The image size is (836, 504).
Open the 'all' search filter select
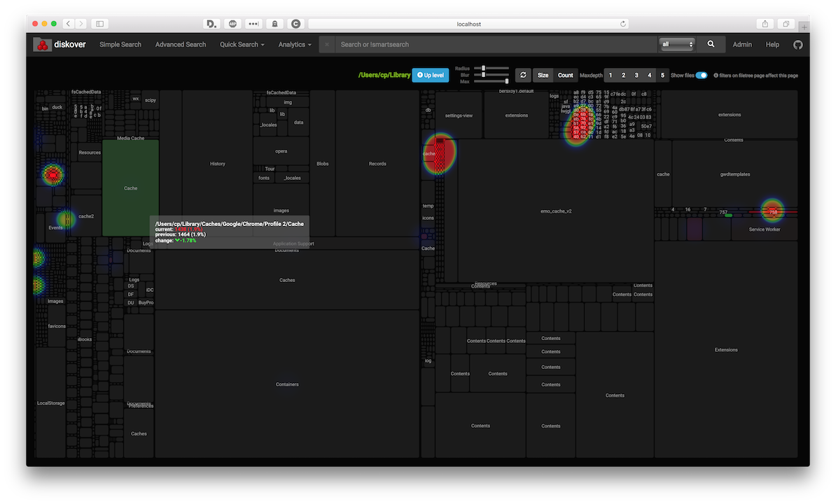676,44
